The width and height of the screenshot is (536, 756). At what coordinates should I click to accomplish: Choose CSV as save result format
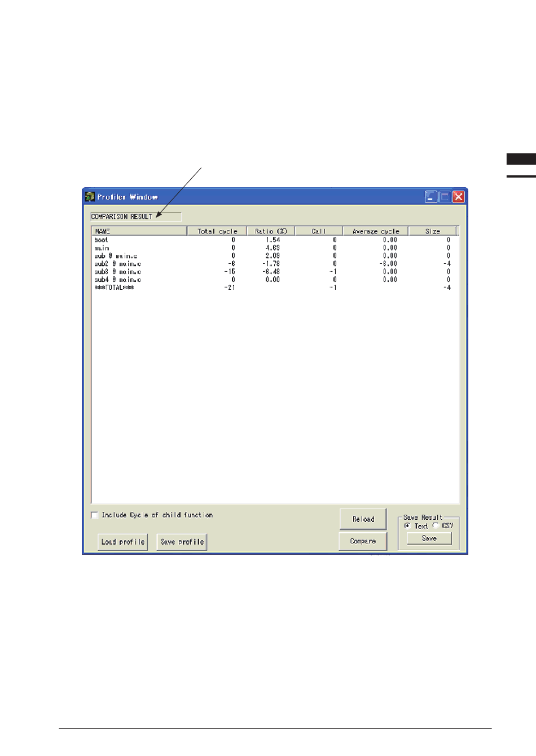(436, 525)
